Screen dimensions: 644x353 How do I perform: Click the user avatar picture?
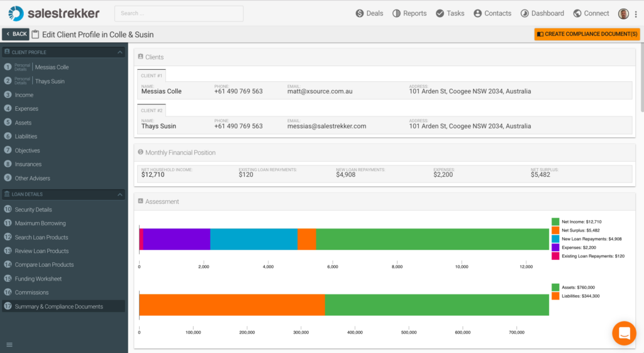(623, 14)
